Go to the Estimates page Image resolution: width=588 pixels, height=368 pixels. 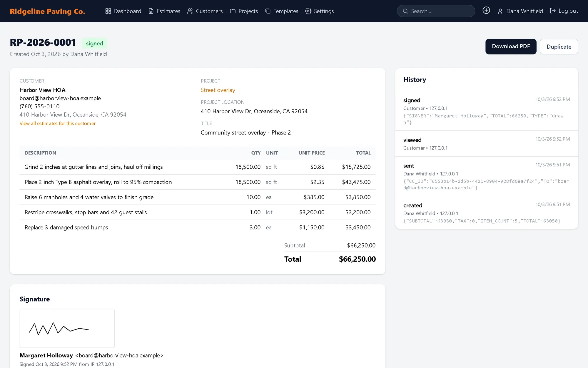(164, 11)
